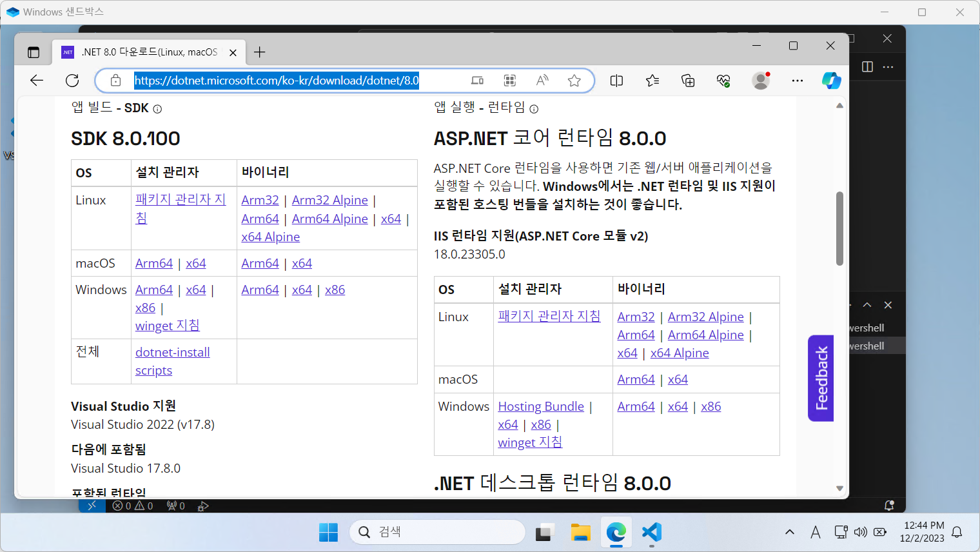Open volume control in system tray
Screen dimensions: 980x552
pyautogui.click(x=861, y=532)
